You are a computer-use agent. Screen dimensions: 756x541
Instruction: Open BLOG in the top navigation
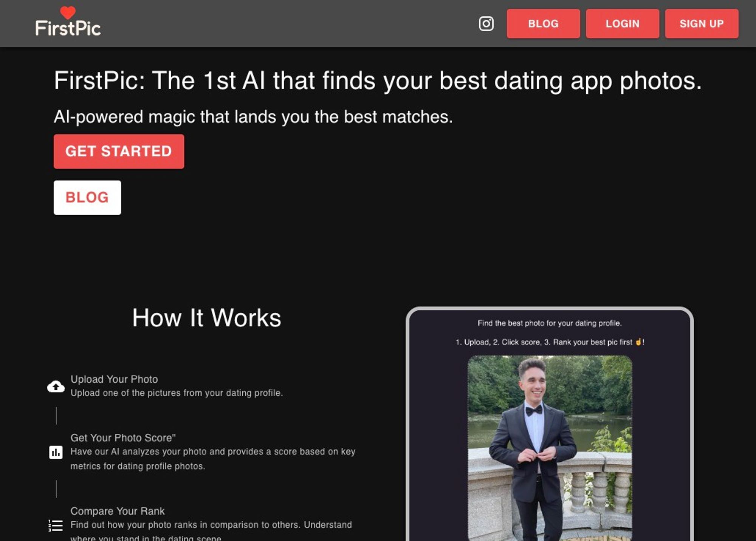[543, 23]
